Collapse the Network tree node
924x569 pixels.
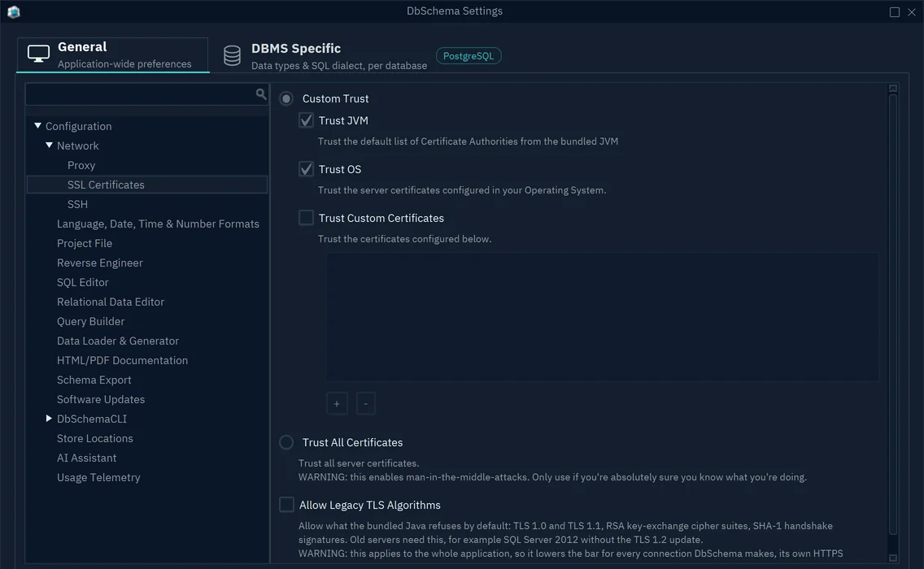[49, 145]
